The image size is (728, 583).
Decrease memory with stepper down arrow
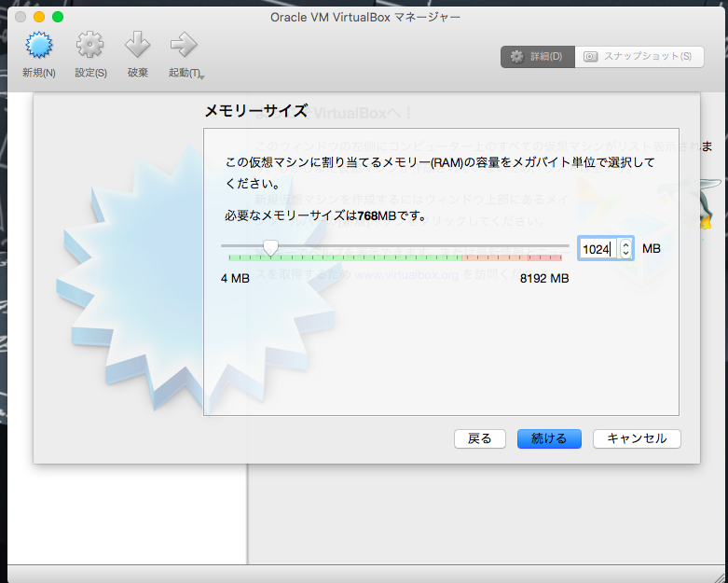[625, 254]
